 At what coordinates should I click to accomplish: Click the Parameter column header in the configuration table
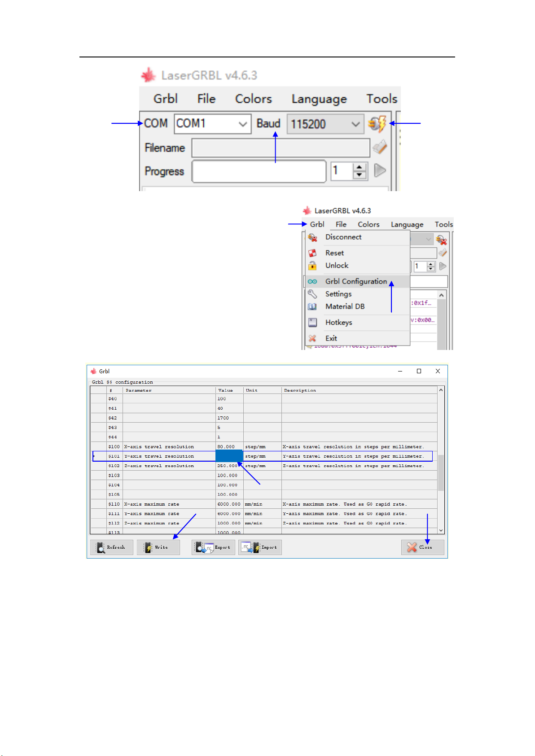tap(169, 390)
